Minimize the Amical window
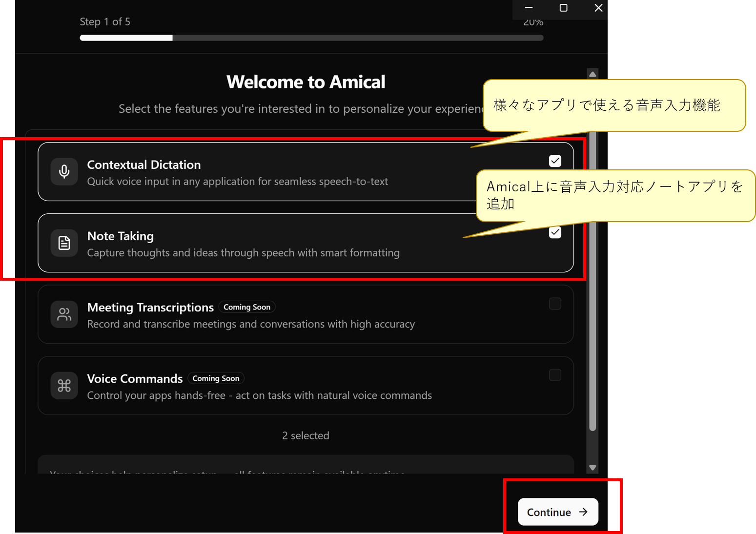The image size is (756, 534). click(529, 8)
